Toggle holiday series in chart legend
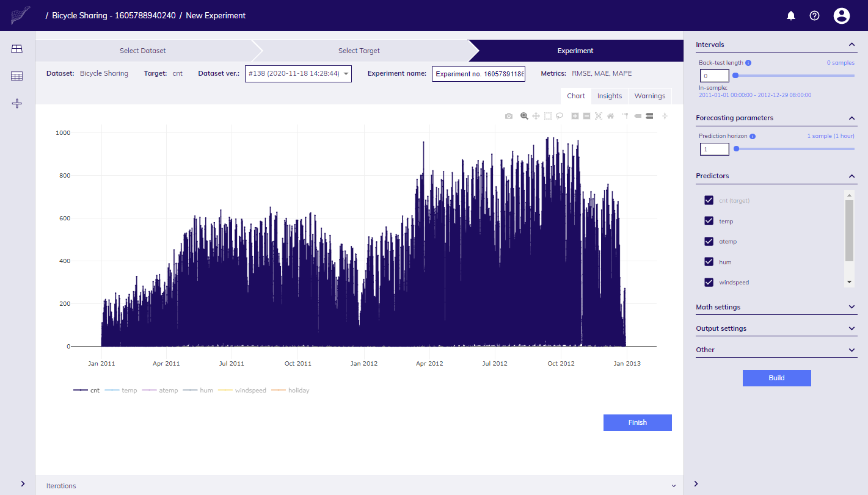The width and height of the screenshot is (868, 495). coord(290,390)
